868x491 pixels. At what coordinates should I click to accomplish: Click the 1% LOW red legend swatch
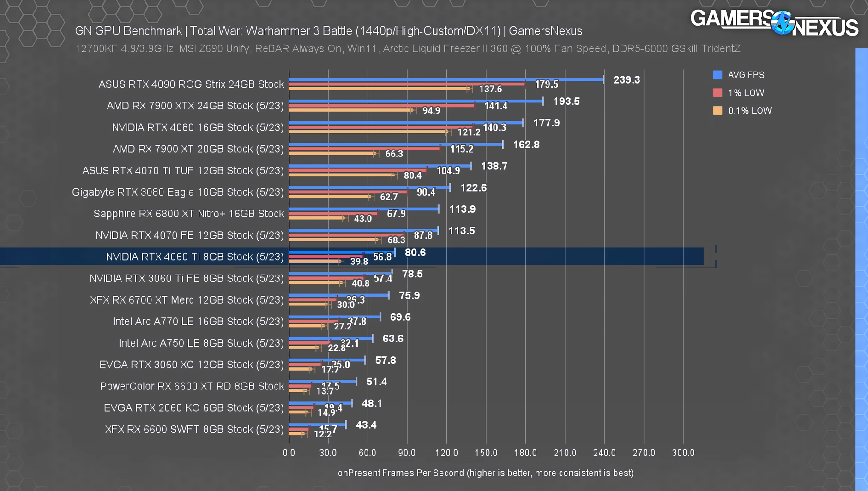pos(717,93)
